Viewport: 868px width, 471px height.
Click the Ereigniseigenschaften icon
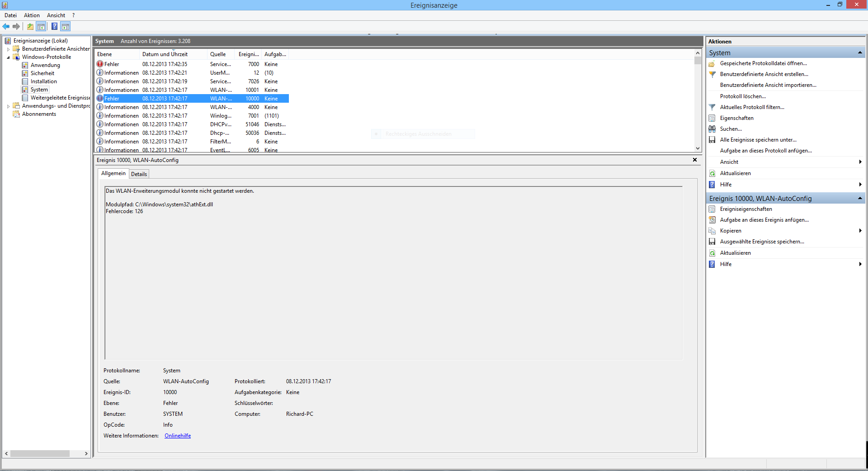tap(712, 209)
